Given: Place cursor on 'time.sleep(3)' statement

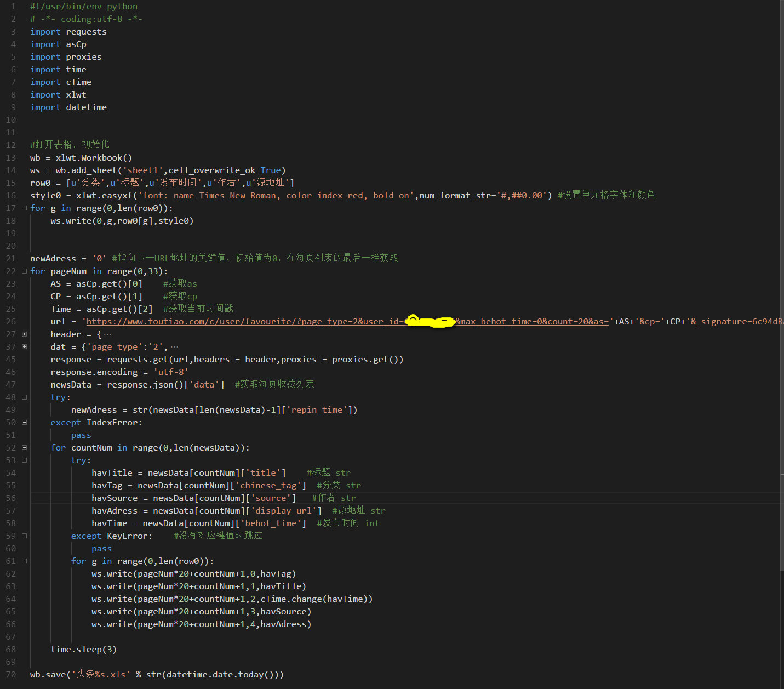Looking at the screenshot, I should pyautogui.click(x=83, y=650).
